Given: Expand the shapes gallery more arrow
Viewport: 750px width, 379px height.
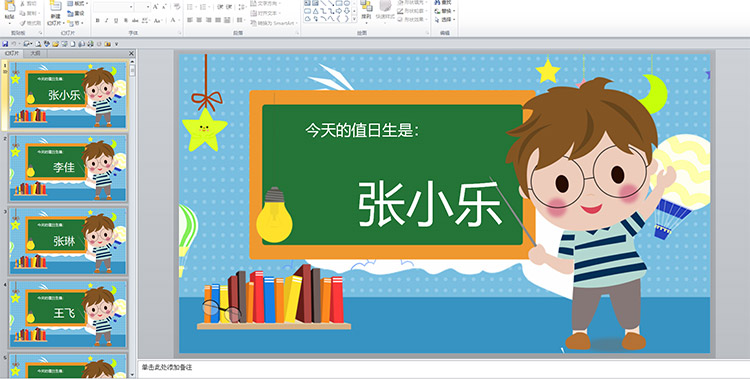Looking at the screenshot, I should click(x=354, y=19).
